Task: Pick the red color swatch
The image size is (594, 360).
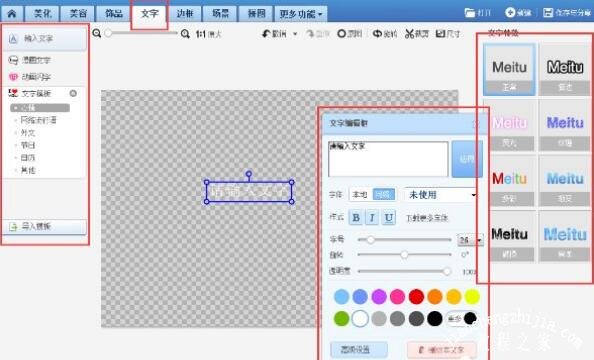Action: pos(416,296)
